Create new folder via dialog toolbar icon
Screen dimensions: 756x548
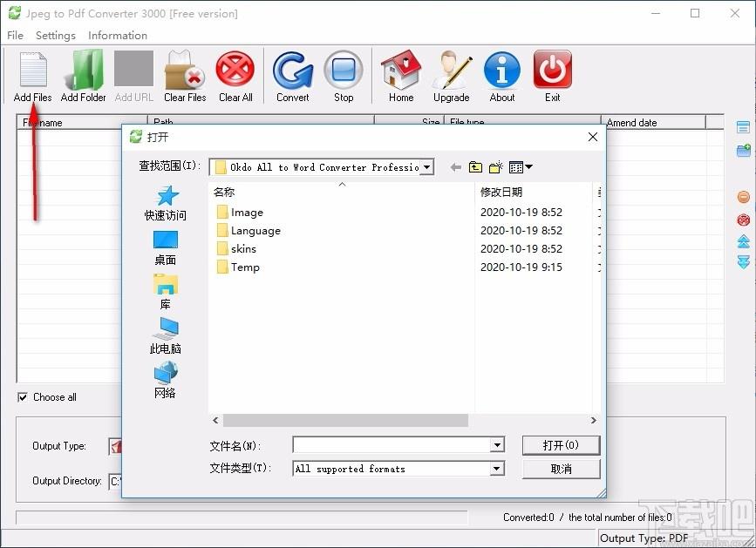[495, 167]
